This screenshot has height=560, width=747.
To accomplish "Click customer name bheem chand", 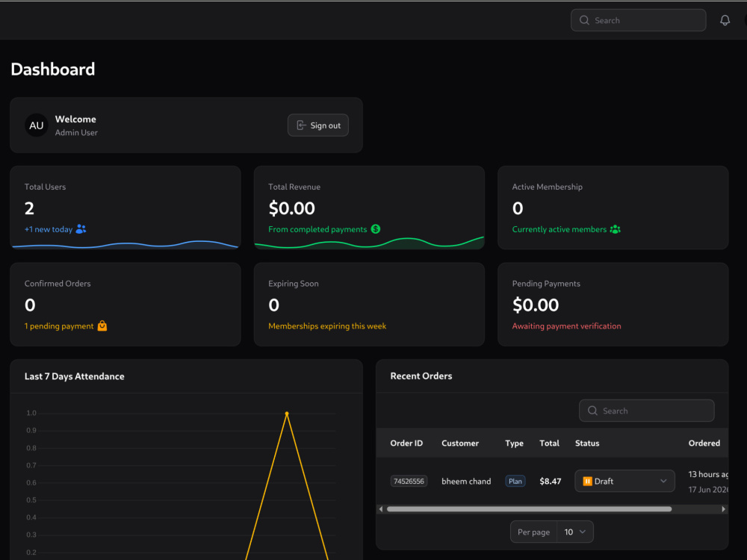I will [x=466, y=481].
